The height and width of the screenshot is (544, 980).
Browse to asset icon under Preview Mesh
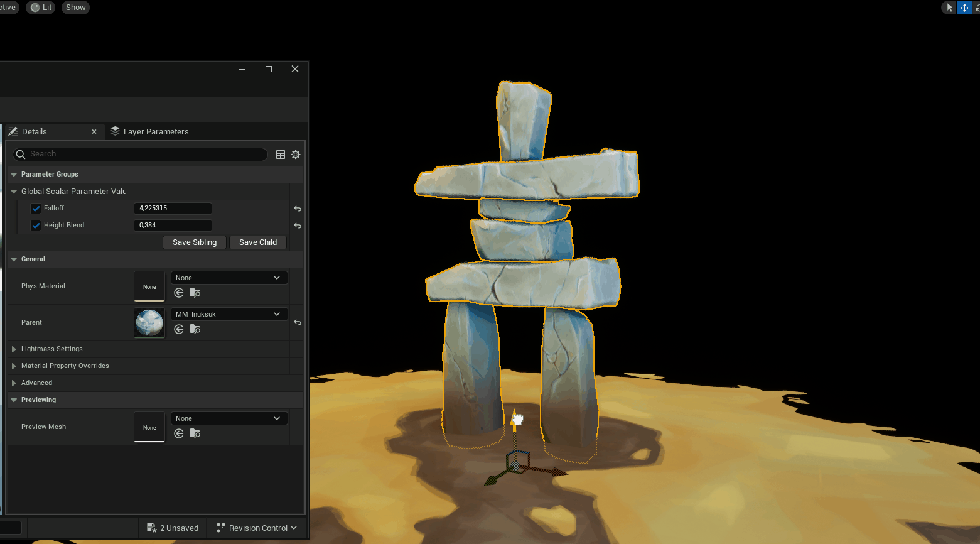(195, 433)
